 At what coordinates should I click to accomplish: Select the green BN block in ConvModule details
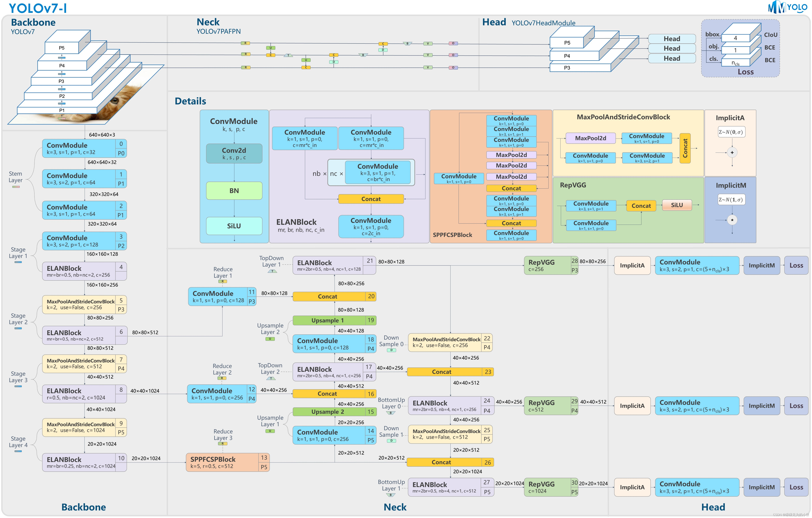(x=234, y=190)
